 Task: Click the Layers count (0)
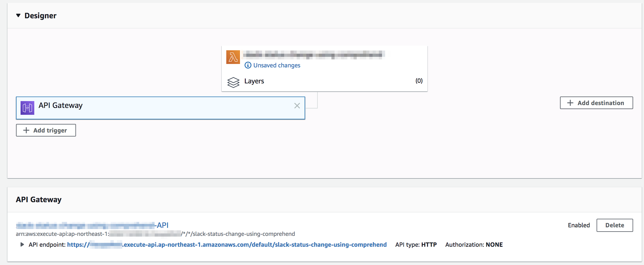click(x=419, y=81)
